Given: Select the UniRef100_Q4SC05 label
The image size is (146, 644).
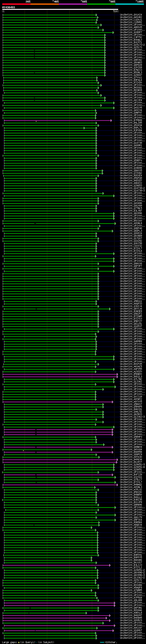Looking at the screenshot, I should pyautogui.click(x=131, y=108).
